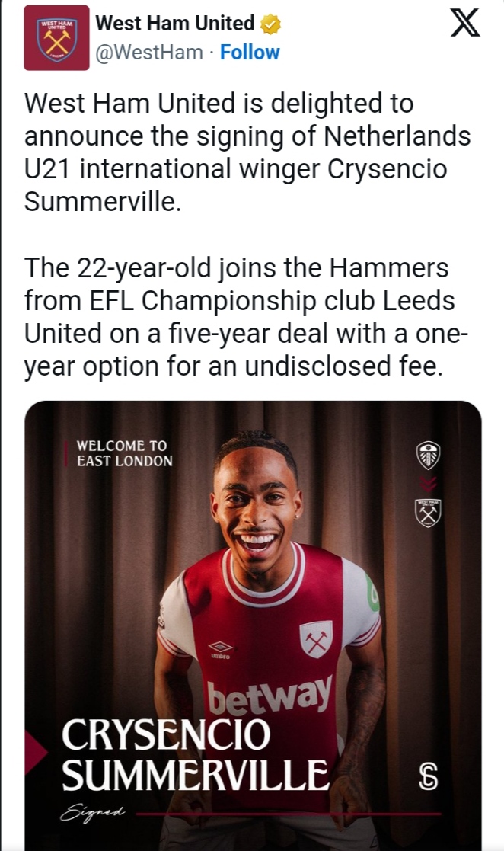Open the X logo link
Viewport: 504px width, 851px height.
point(465,24)
